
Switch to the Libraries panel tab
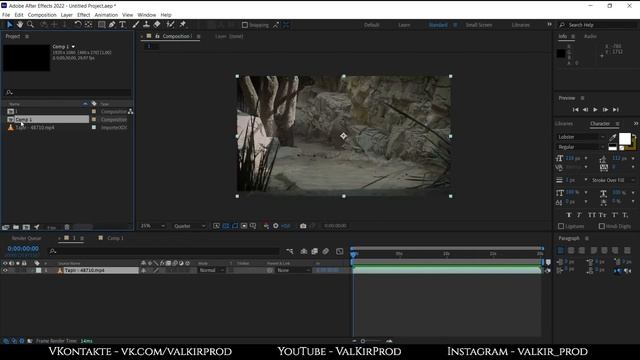coord(563,124)
